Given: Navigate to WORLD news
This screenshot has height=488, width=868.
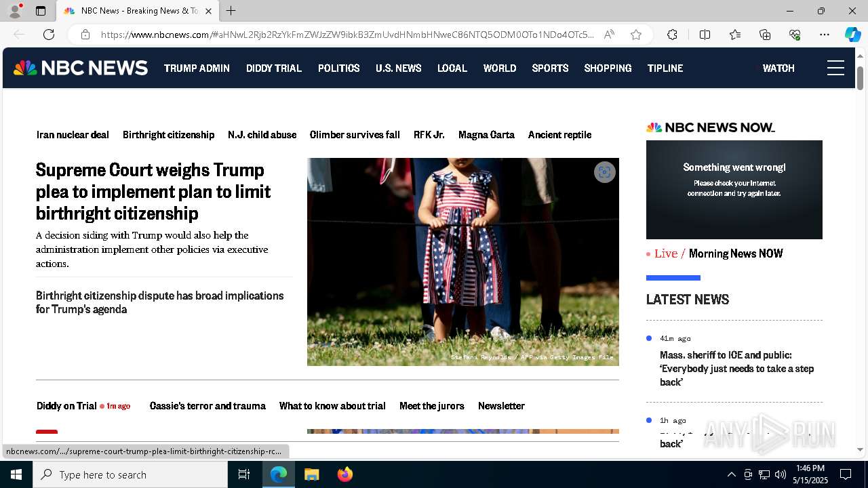Looking at the screenshot, I should coord(500,68).
